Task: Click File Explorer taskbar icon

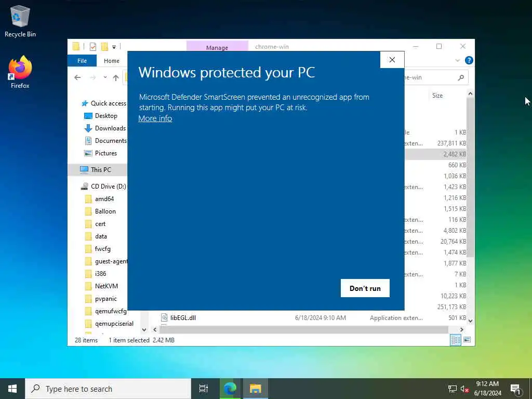Action: pos(256,389)
